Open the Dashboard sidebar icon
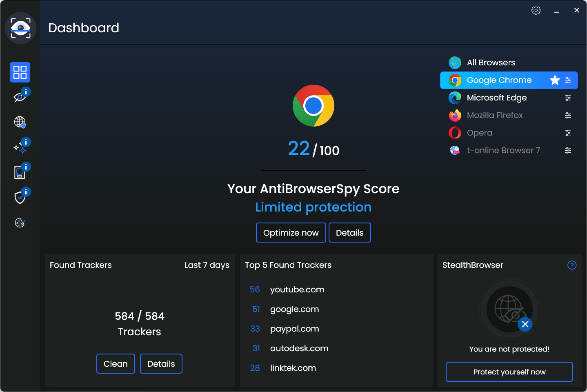Screen dimensions: 587x392 tap(20, 72)
